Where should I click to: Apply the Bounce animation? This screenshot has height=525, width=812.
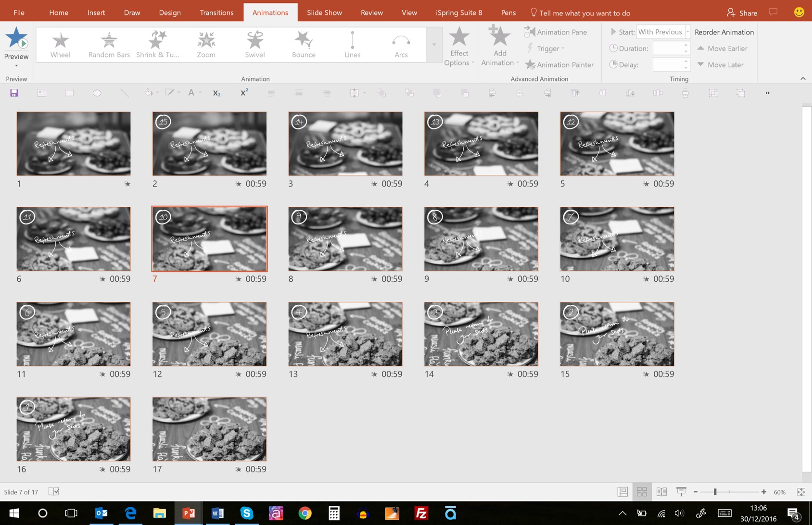pos(303,44)
